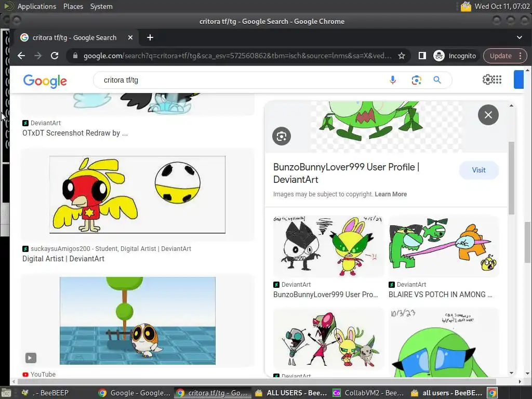View site lock info in address bar

75,56
